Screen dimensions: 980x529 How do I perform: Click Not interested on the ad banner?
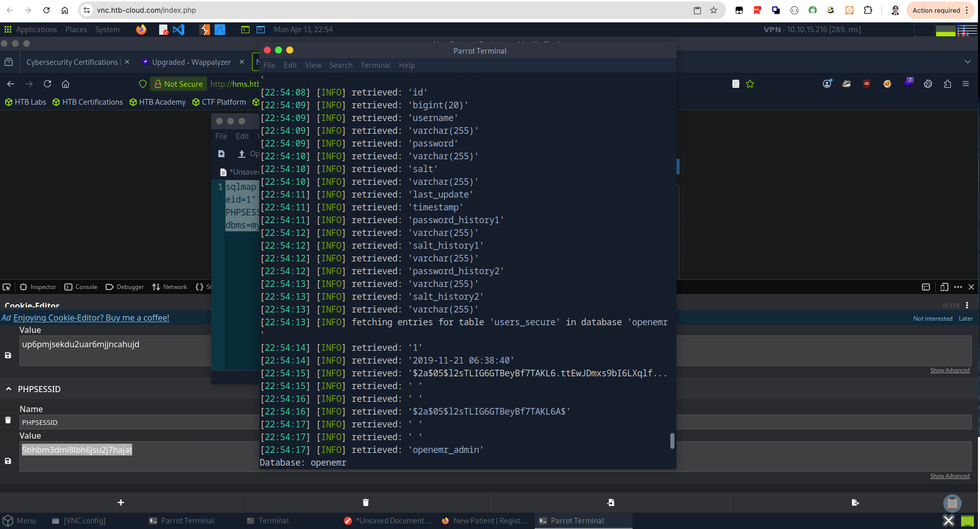[x=933, y=318]
